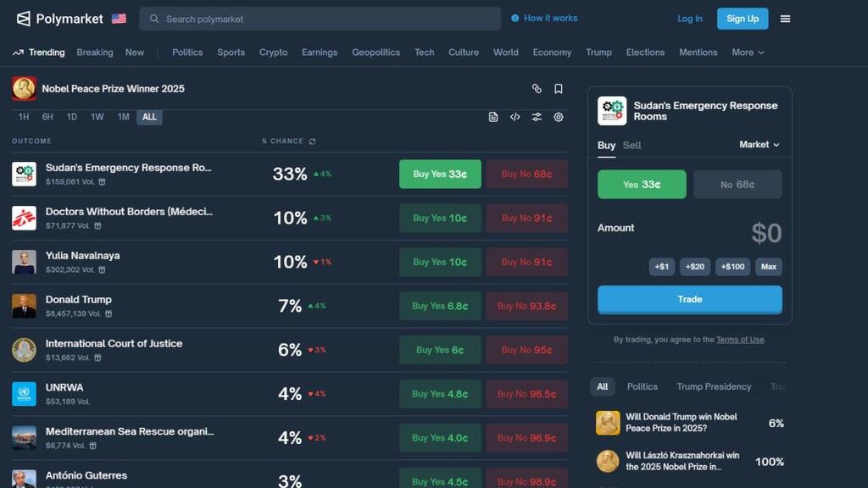Open the hamburger menu
This screenshot has height=488, width=868.
pyautogui.click(x=785, y=19)
